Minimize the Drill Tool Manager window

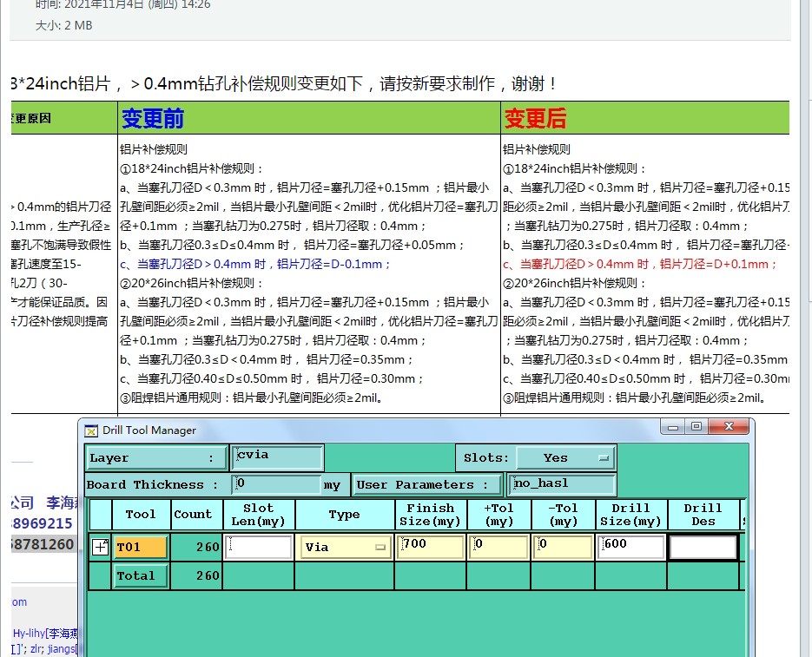(673, 427)
